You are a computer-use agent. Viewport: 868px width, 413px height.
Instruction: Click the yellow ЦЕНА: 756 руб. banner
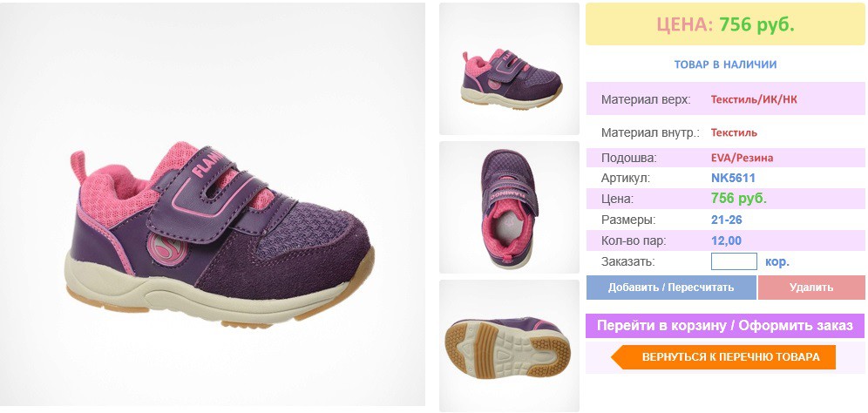(725, 24)
